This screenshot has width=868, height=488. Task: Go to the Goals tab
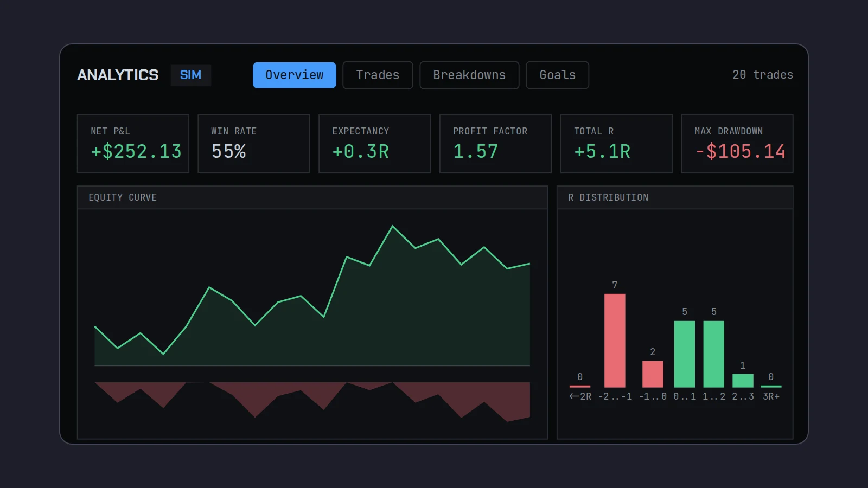[x=557, y=75]
